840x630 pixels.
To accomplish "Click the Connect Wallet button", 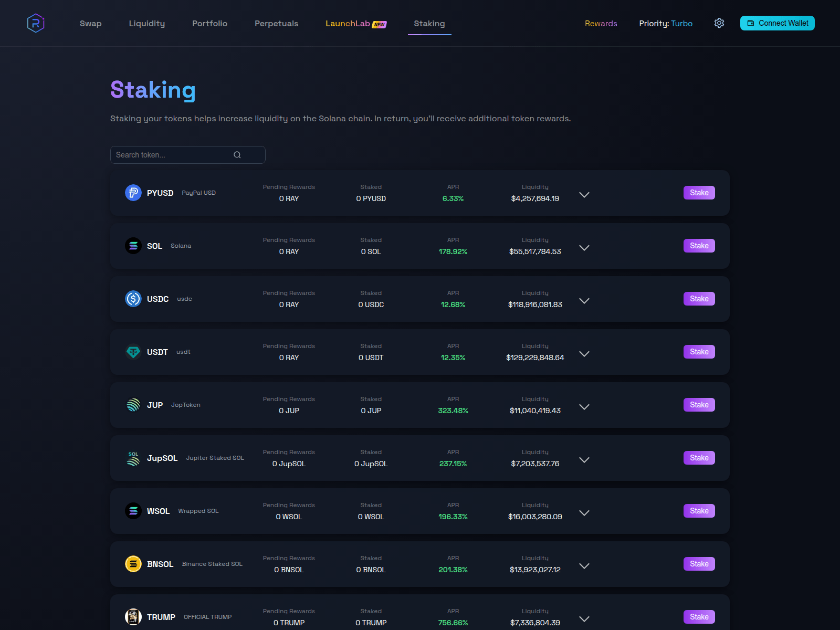I will [778, 23].
